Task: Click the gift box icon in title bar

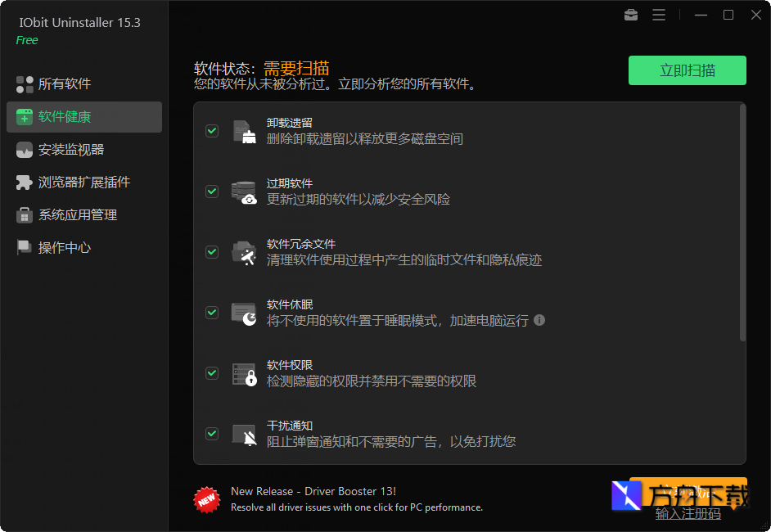Action: (630, 15)
